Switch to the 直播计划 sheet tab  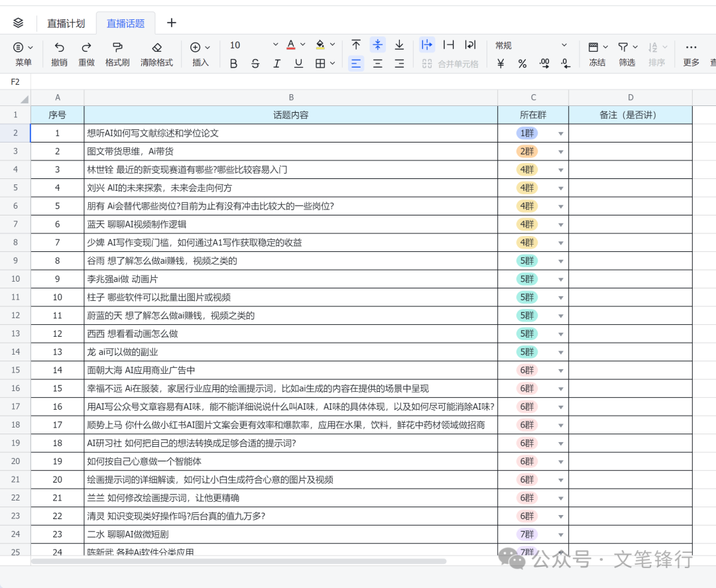(66, 23)
